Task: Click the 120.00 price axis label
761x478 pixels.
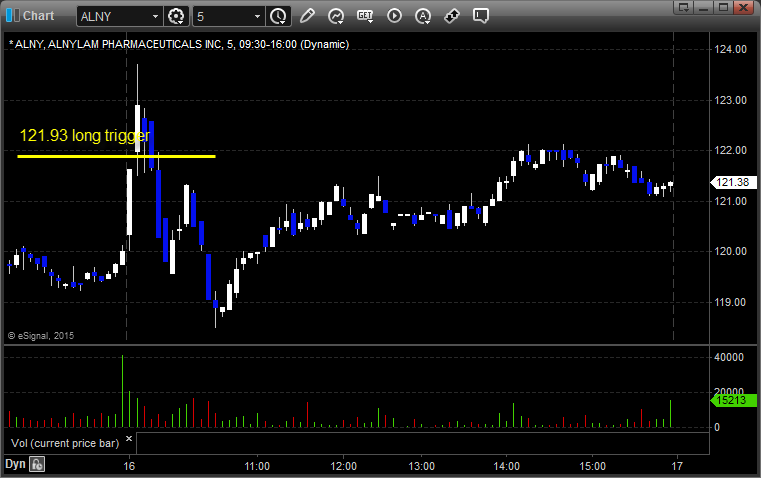Action: click(730, 251)
